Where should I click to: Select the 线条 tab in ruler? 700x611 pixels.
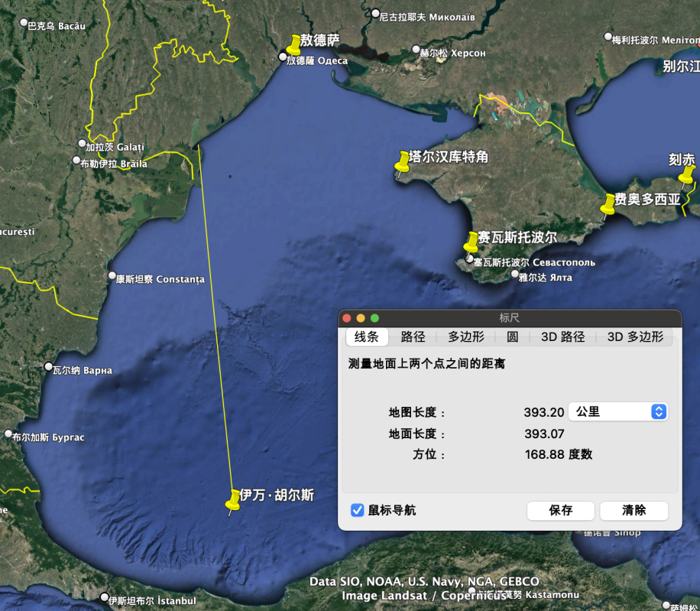tap(367, 336)
